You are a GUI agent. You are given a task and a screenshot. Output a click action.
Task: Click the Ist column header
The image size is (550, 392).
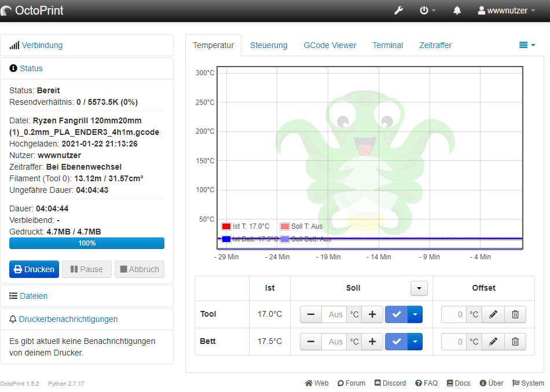click(x=270, y=288)
